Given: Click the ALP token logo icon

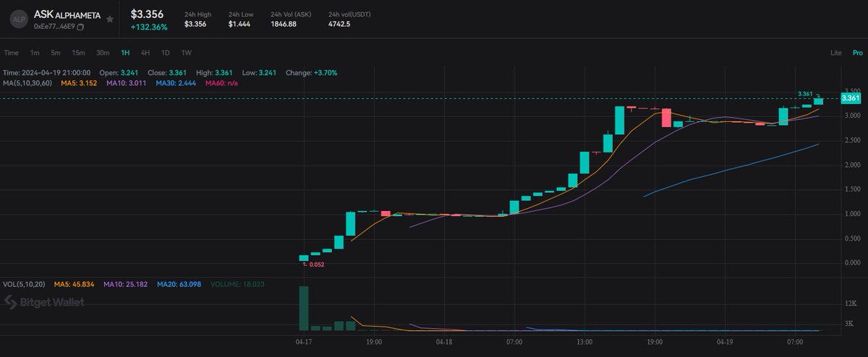Looking at the screenshot, I should [19, 20].
